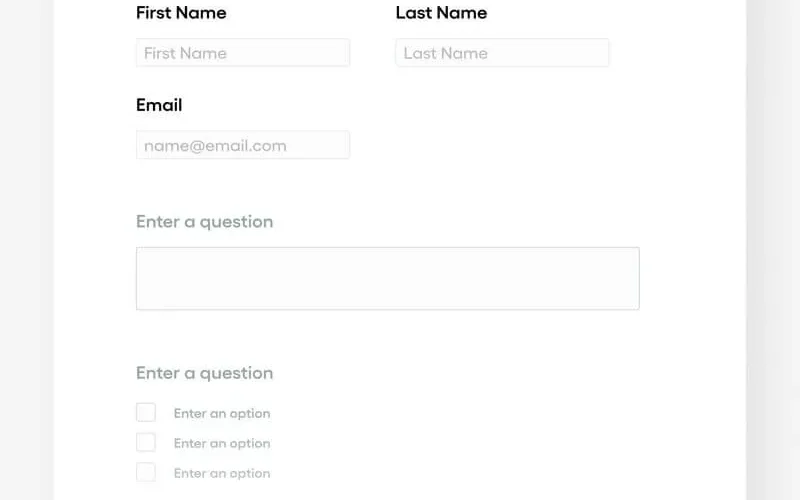Edit the second "Enter an option" text
Image resolution: width=800 pixels, height=500 pixels.
click(222, 444)
